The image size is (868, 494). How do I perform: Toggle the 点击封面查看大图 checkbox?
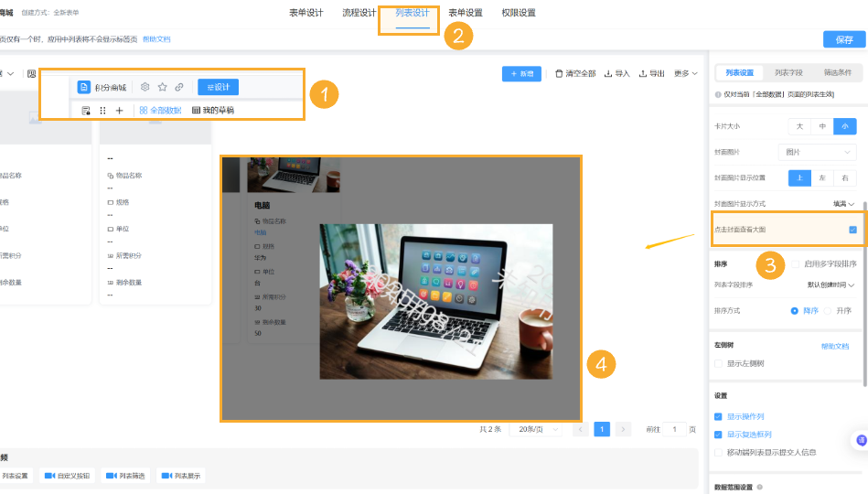(852, 230)
